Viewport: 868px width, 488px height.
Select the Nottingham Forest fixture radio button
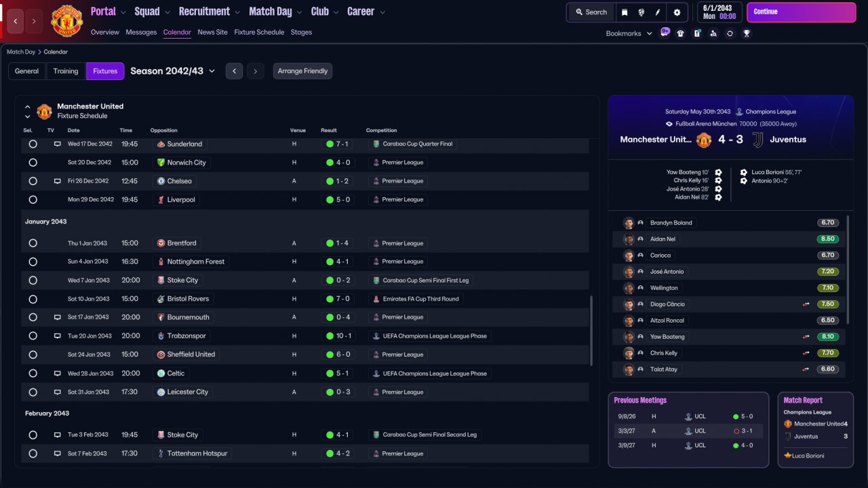pyautogui.click(x=33, y=262)
